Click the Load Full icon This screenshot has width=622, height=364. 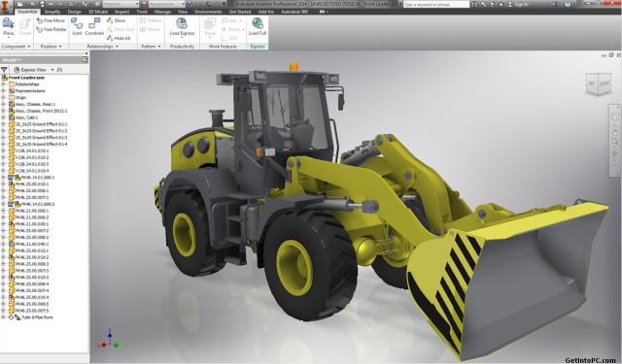[x=258, y=26]
